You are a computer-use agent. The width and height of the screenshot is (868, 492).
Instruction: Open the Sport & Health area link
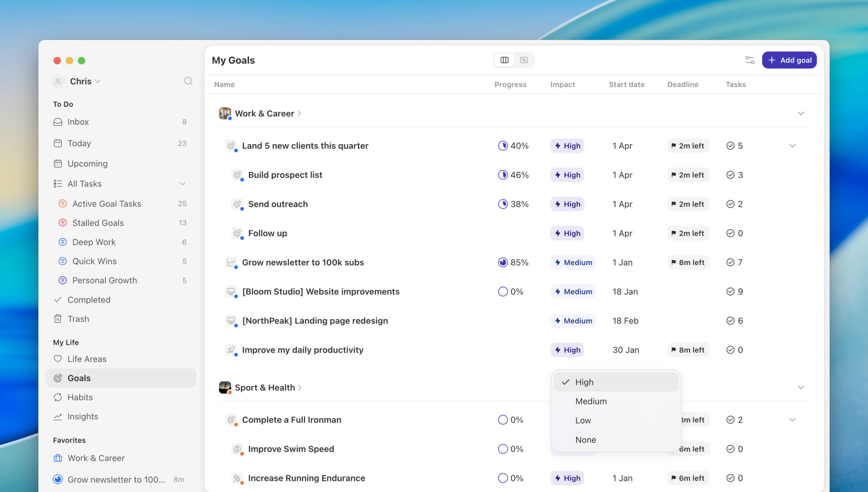coord(265,388)
